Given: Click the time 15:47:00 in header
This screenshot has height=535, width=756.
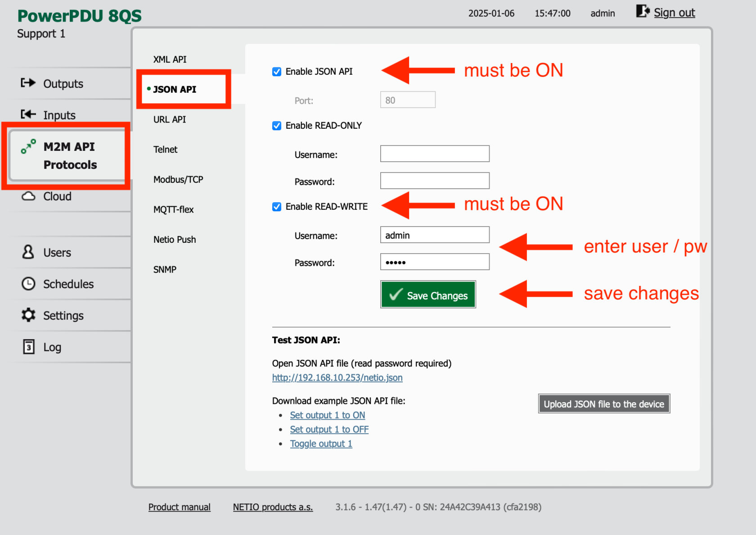Looking at the screenshot, I should 553,14.
